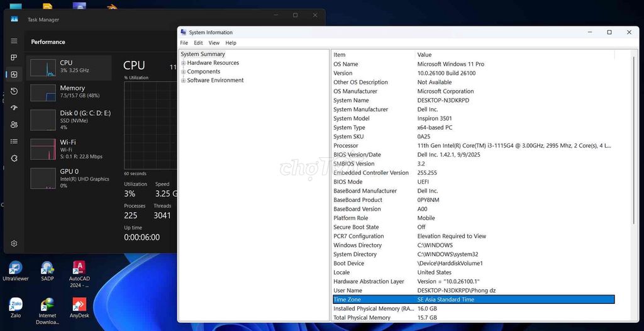Open the File menu in System Information

pos(184,43)
